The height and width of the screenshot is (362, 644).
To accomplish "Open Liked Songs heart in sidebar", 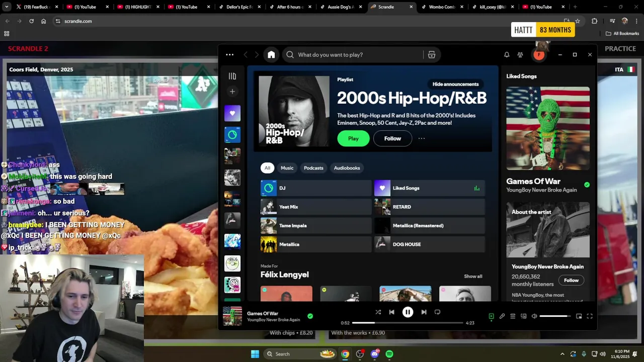I will 232,113.
